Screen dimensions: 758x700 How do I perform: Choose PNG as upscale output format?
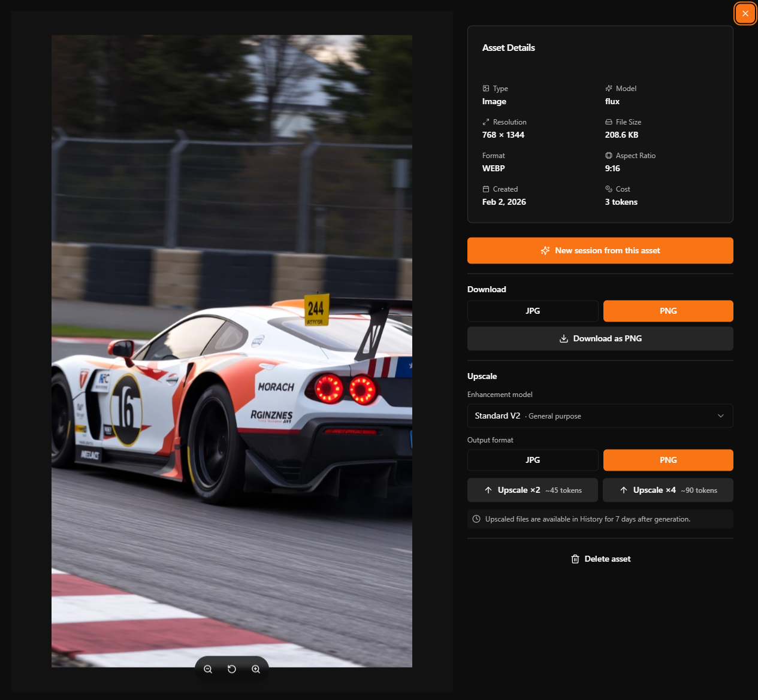point(668,460)
